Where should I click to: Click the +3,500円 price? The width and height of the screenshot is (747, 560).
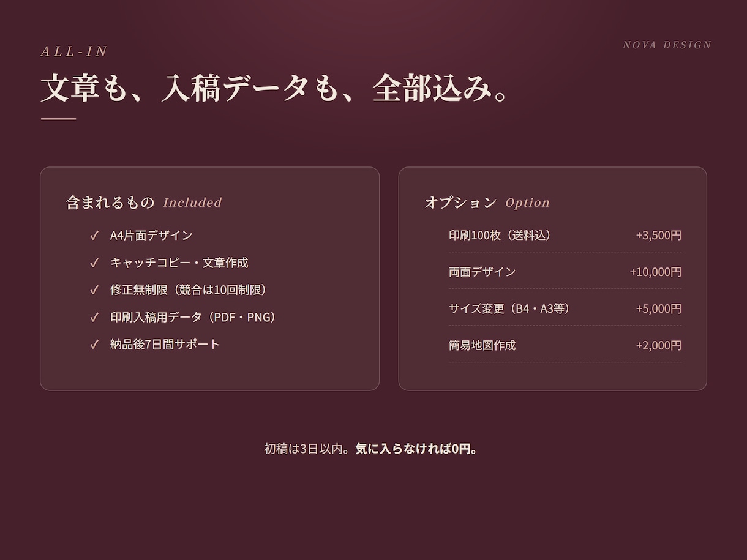click(658, 235)
